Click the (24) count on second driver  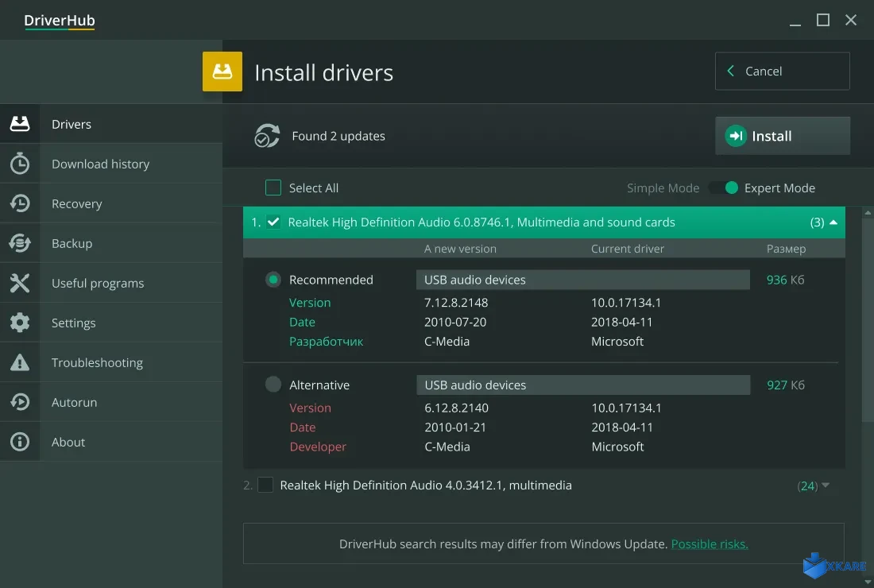click(x=807, y=486)
